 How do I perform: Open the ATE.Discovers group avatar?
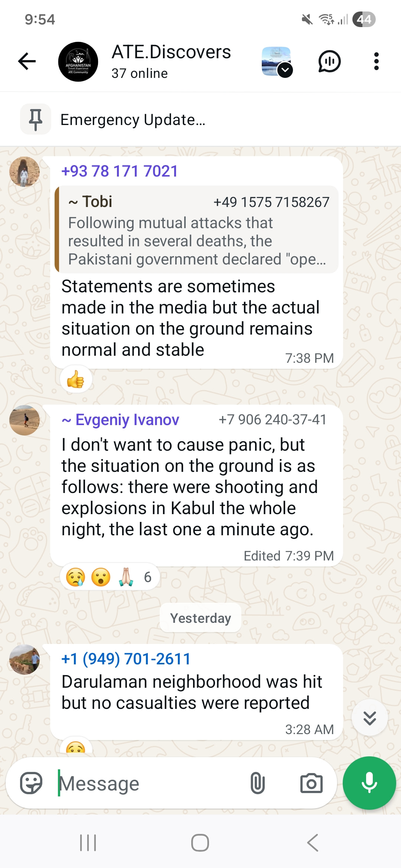[78, 62]
